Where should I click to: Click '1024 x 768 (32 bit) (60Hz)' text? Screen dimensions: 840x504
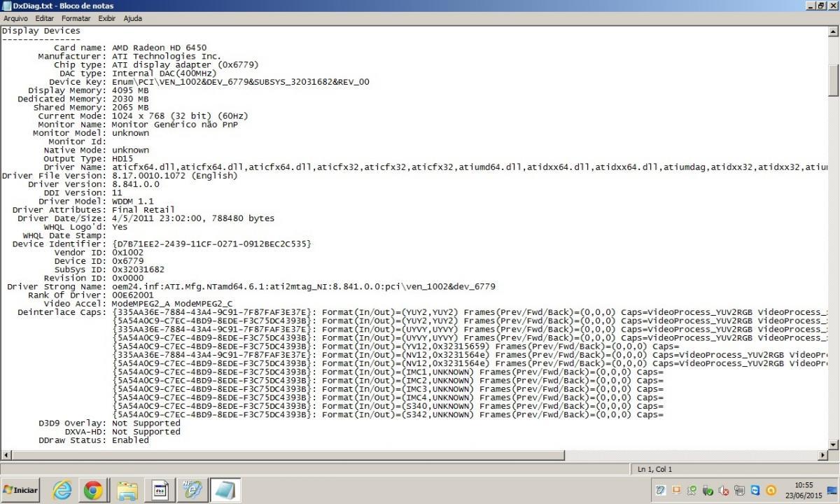180,115
